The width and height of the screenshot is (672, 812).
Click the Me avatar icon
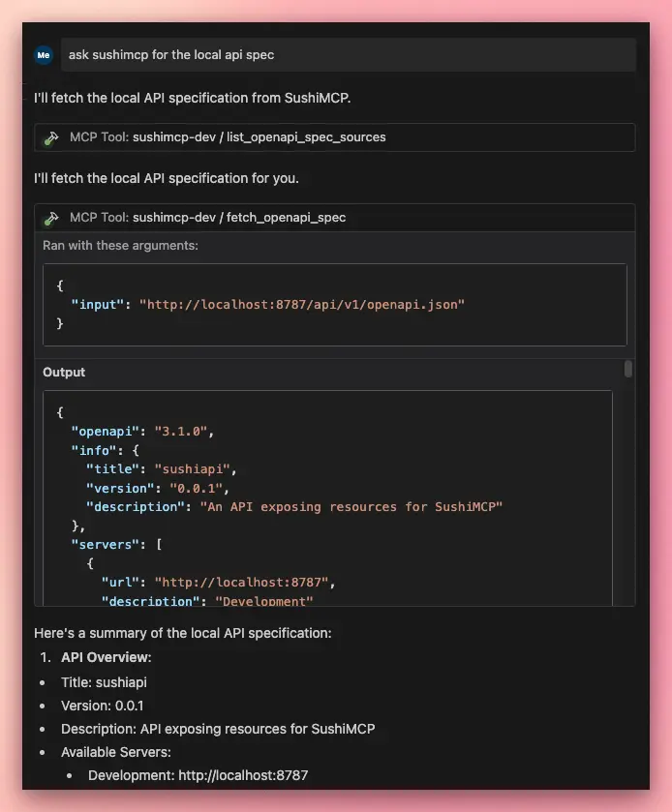click(43, 55)
